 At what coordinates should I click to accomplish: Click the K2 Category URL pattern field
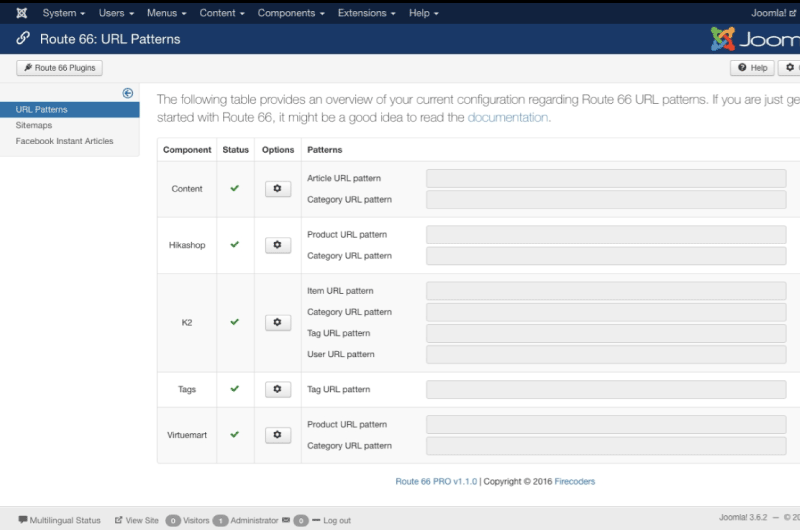pyautogui.click(x=606, y=312)
